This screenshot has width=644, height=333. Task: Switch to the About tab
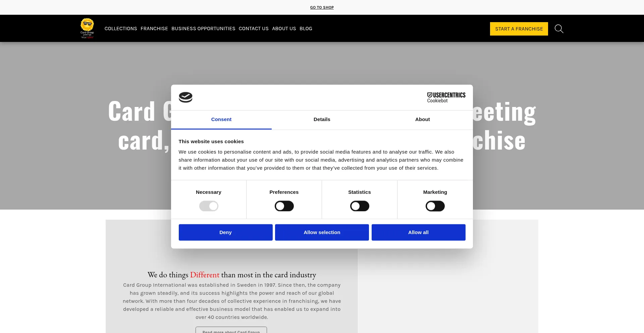pyautogui.click(x=423, y=120)
